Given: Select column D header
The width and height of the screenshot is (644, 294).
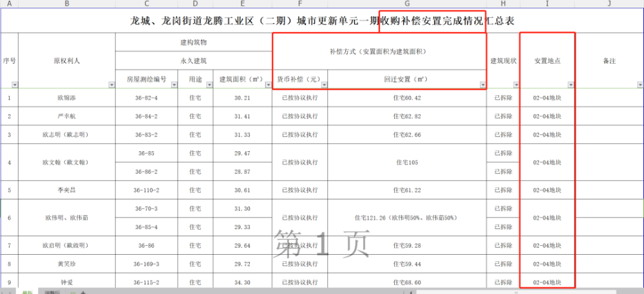Looking at the screenshot, I should [196, 3].
